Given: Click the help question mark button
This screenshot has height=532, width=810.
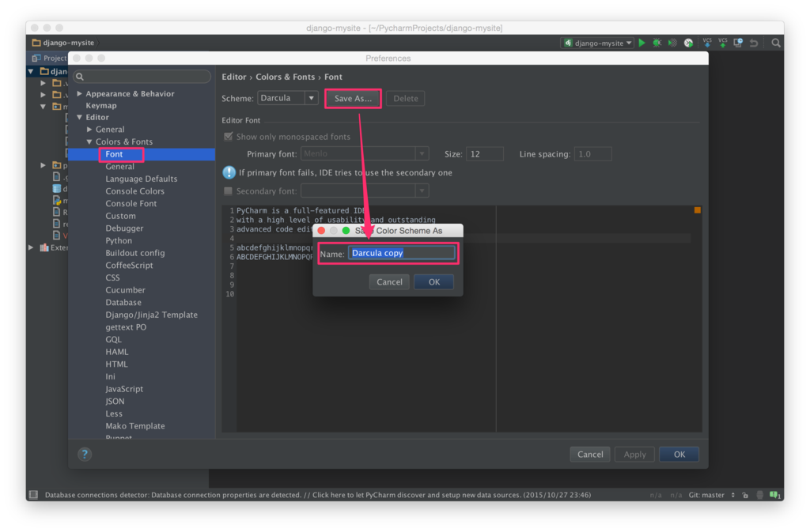Looking at the screenshot, I should [x=85, y=454].
